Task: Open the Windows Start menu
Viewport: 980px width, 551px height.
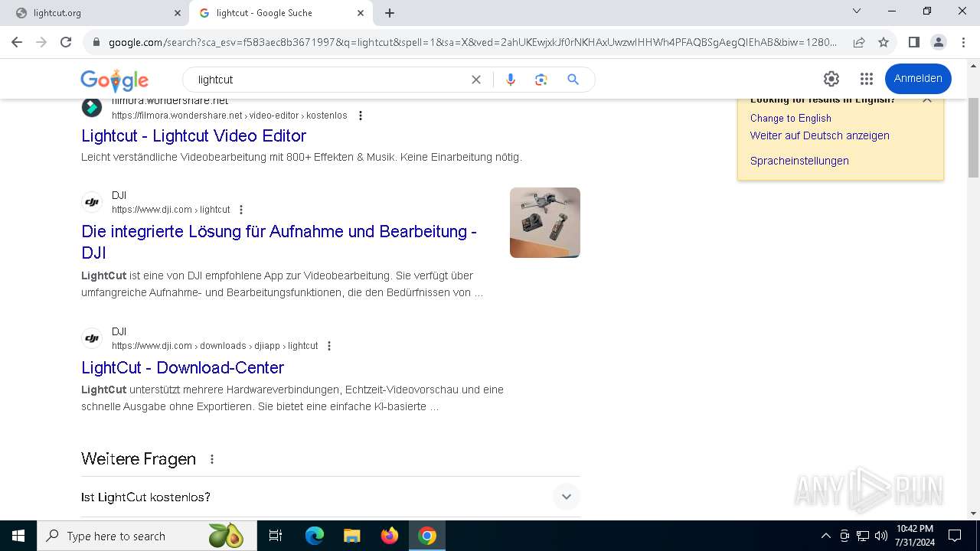Action: 18,536
